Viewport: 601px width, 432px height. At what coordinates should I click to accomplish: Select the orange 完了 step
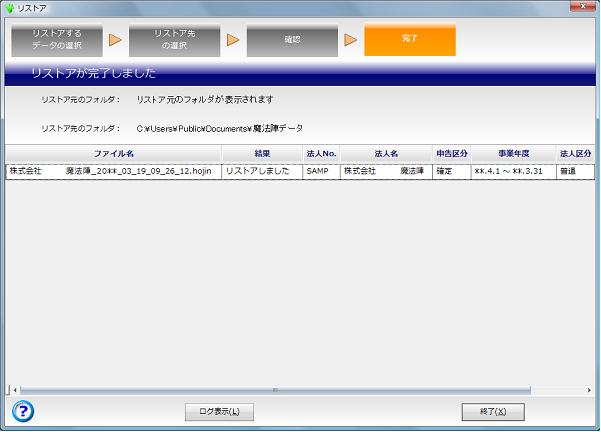pyautogui.click(x=410, y=40)
